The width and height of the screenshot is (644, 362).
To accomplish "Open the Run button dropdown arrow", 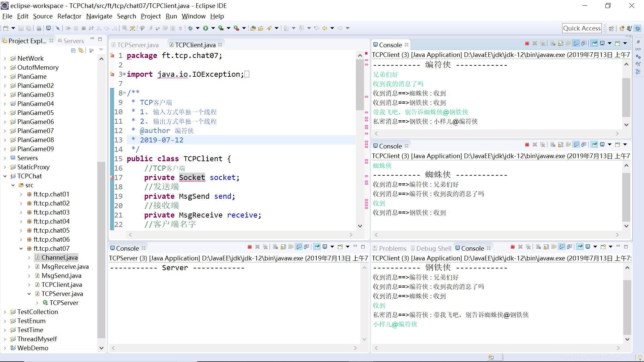I will [x=213, y=28].
